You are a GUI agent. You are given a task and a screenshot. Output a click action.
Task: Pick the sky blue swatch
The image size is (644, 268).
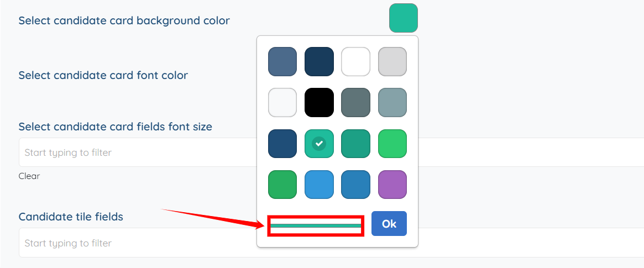[319, 185]
